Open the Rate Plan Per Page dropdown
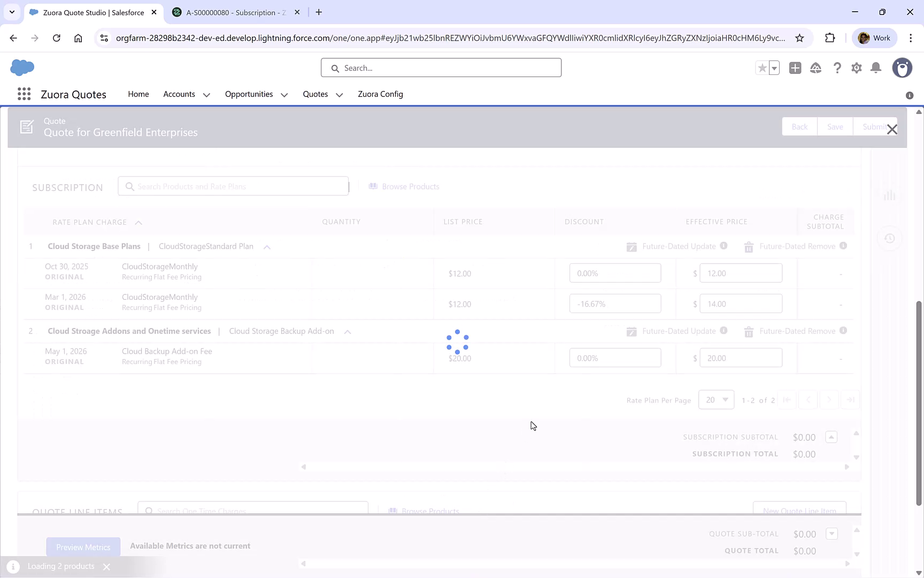 point(716,400)
